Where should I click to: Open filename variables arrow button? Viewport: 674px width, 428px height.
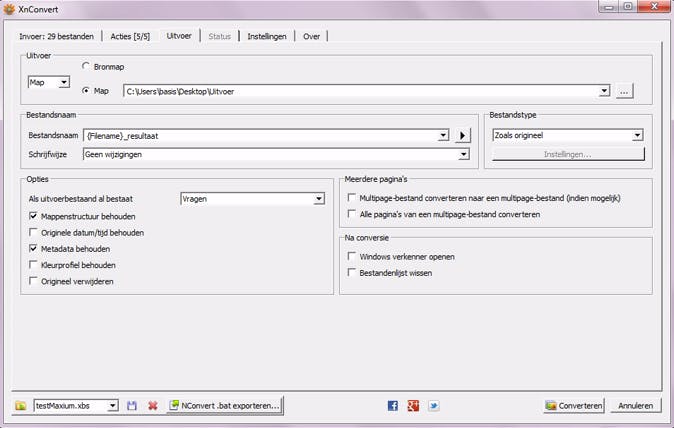pos(463,135)
